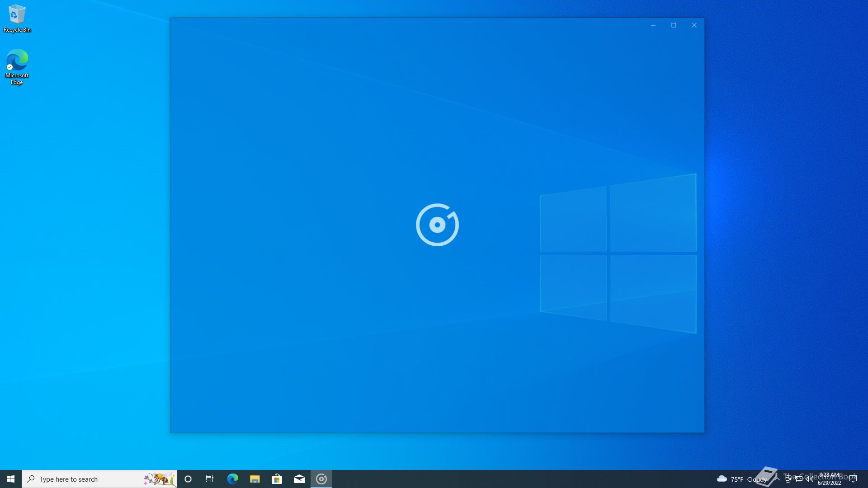Select Groove Music taskbar button
The image size is (868, 488).
click(x=321, y=479)
